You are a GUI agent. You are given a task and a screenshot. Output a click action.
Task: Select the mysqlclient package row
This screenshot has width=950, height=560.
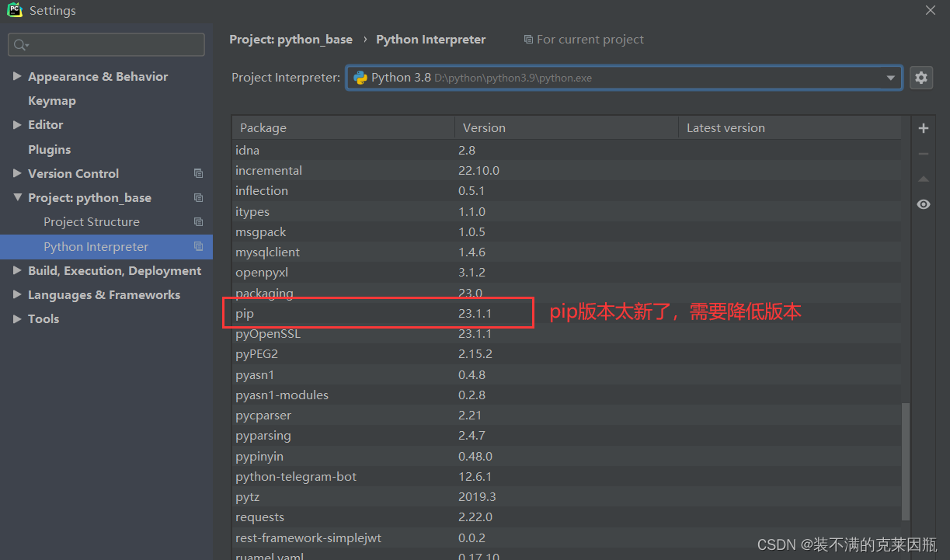[566, 252]
